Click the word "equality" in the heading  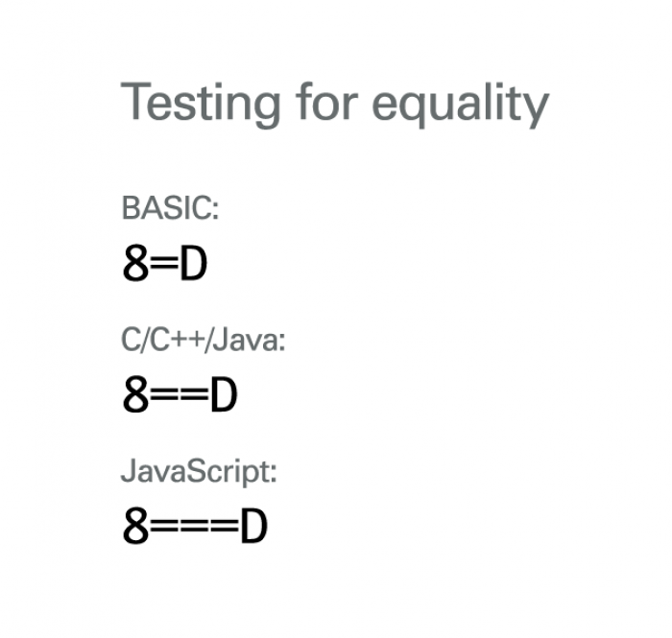tap(461, 105)
